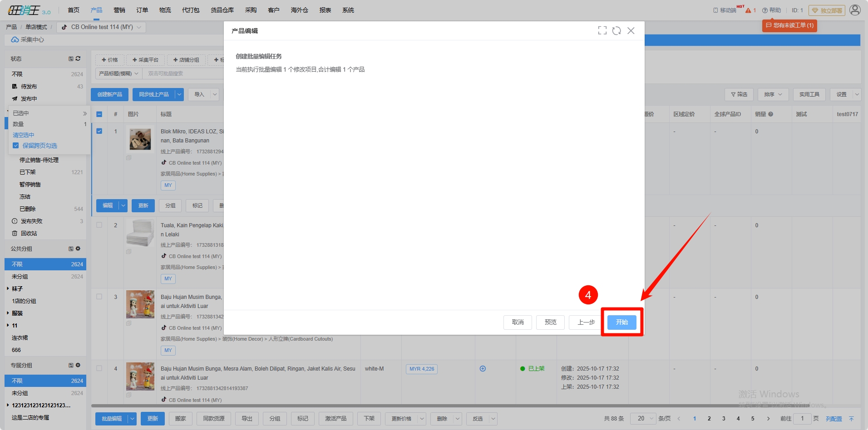Click the plus circle icon in row 4
The height and width of the screenshot is (430, 868).
483,369
